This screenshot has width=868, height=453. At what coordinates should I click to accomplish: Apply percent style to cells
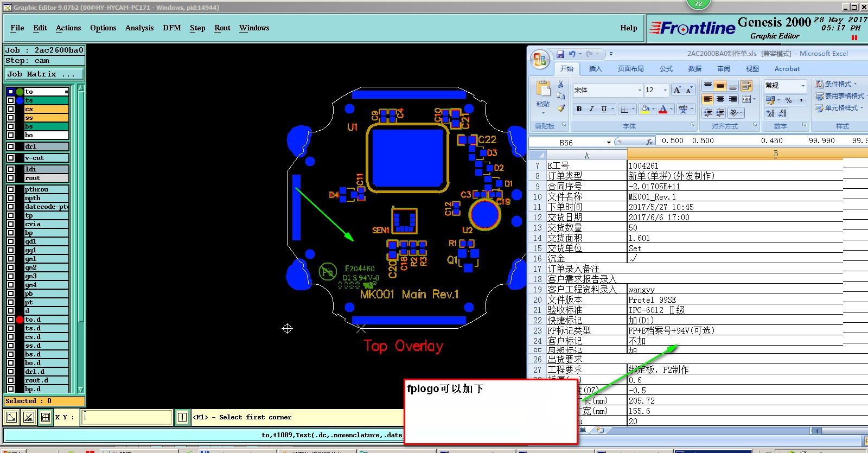click(788, 100)
